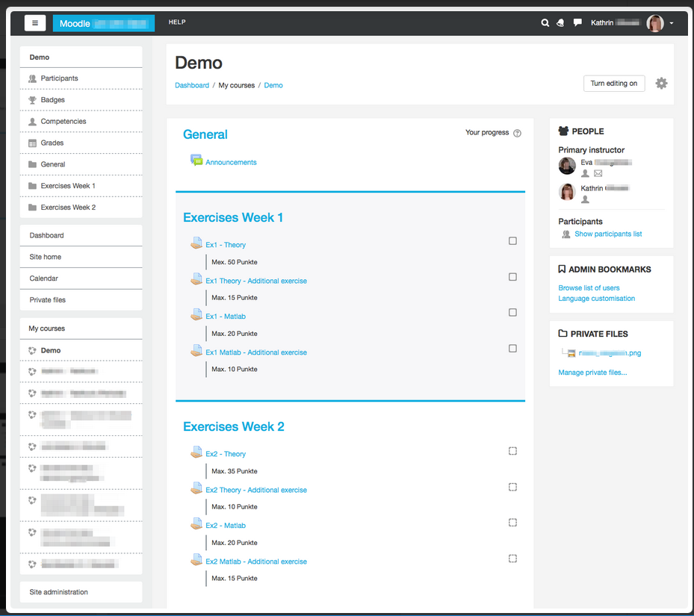Viewport: 694px width, 616px height.
Task: Open the messages speech bubble icon
Action: [577, 23]
